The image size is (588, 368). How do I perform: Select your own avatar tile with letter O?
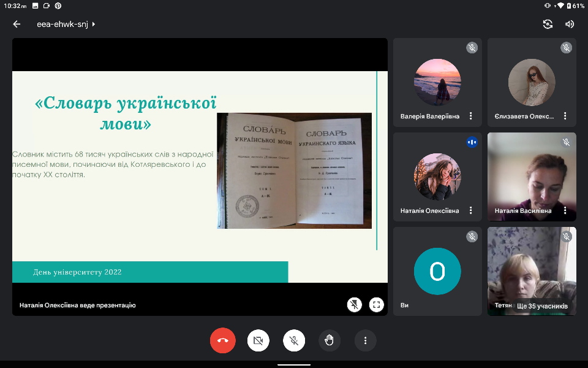[x=437, y=271]
